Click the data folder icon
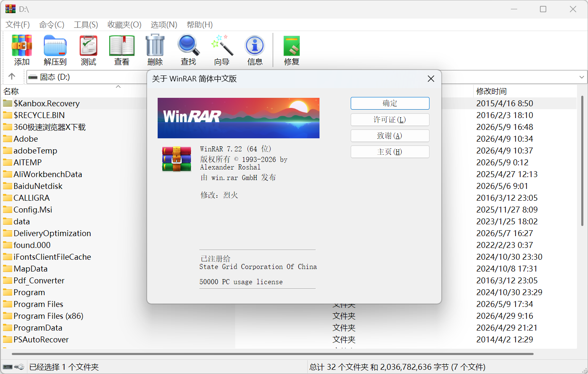The image size is (588, 374). coord(8,221)
